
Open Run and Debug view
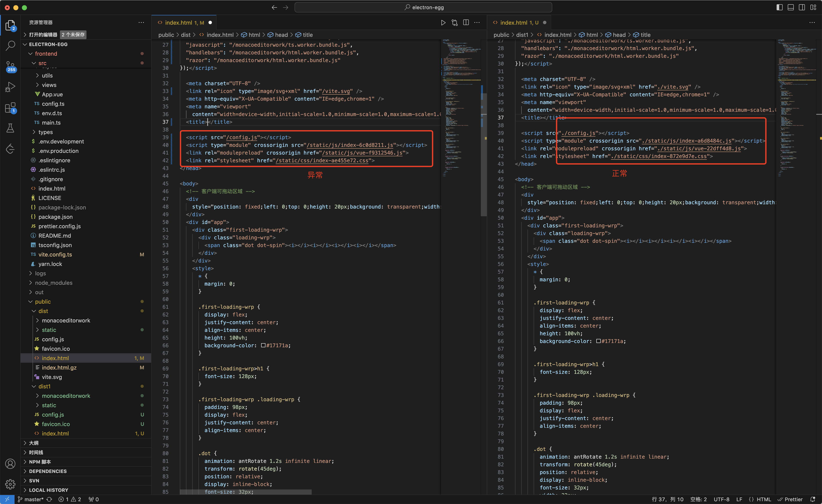pyautogui.click(x=10, y=87)
